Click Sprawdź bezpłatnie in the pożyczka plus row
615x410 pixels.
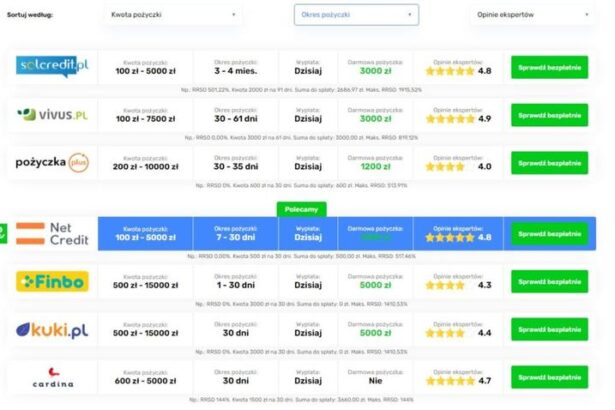(549, 162)
